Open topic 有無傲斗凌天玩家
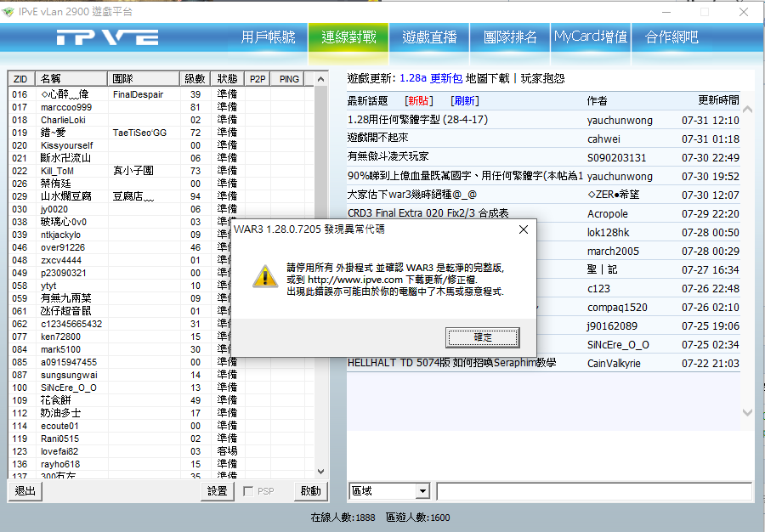 (x=388, y=157)
